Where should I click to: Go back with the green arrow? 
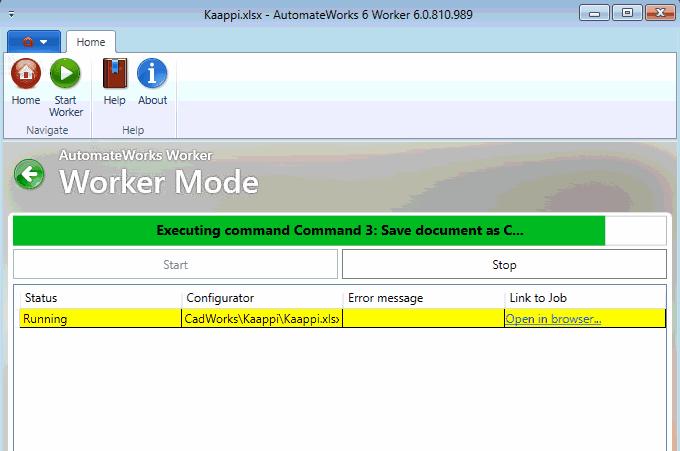click(29, 174)
